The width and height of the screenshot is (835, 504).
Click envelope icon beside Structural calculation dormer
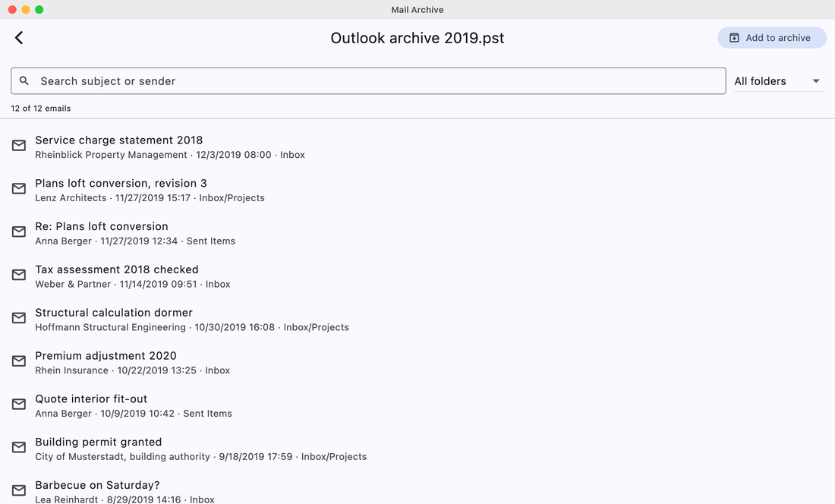pyautogui.click(x=19, y=318)
